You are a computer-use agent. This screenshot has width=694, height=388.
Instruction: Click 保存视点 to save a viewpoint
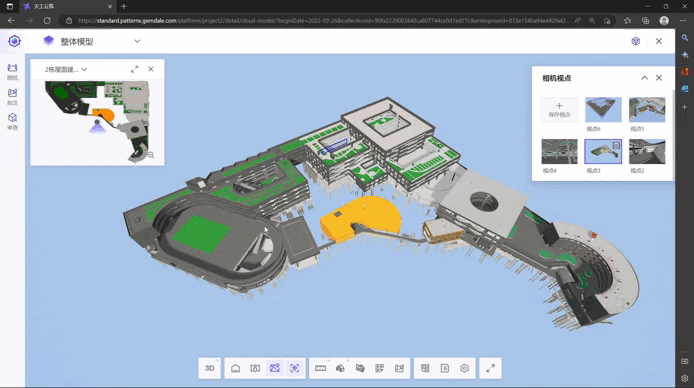[559, 109]
